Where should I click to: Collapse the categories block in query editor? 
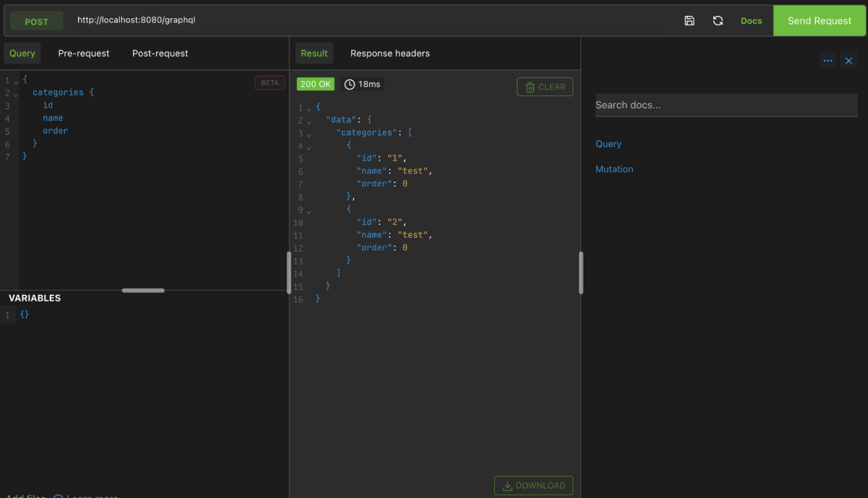pos(15,95)
